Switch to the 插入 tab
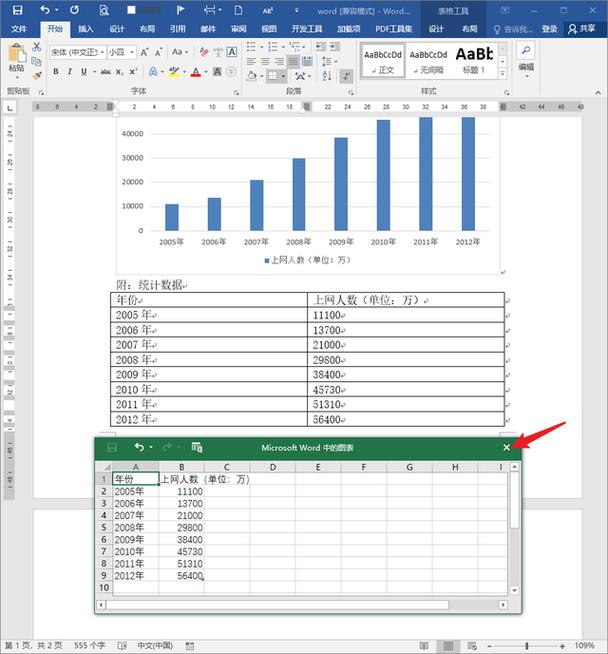 pos(85,29)
